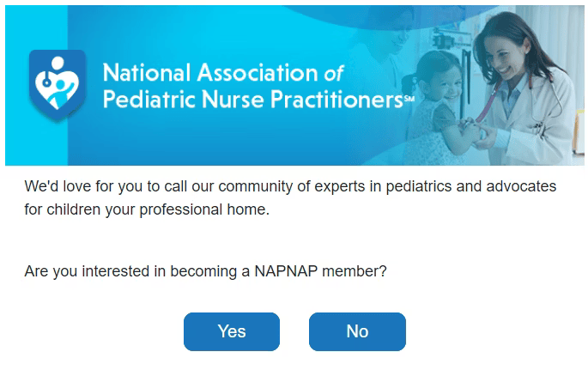588x370 pixels.
Task: Click the white heart inside the logo
Action: click(x=57, y=89)
